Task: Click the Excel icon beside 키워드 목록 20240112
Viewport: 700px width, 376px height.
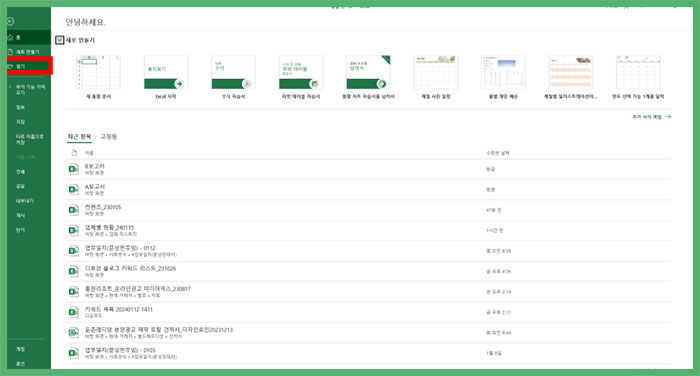Action: [x=74, y=312]
